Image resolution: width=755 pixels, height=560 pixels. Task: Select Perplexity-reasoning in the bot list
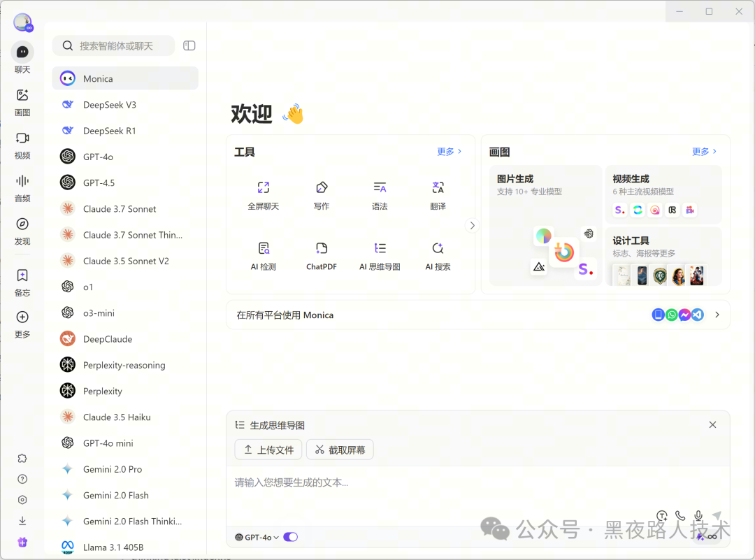[125, 364]
